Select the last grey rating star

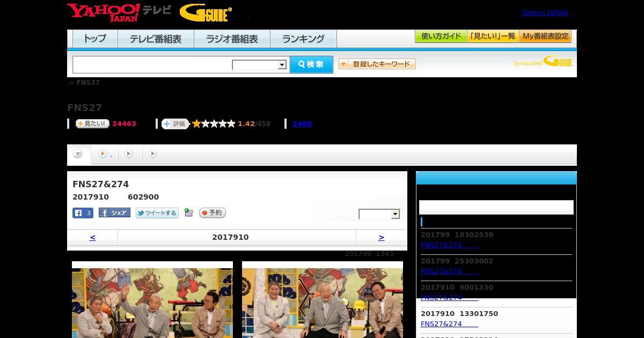(231, 124)
